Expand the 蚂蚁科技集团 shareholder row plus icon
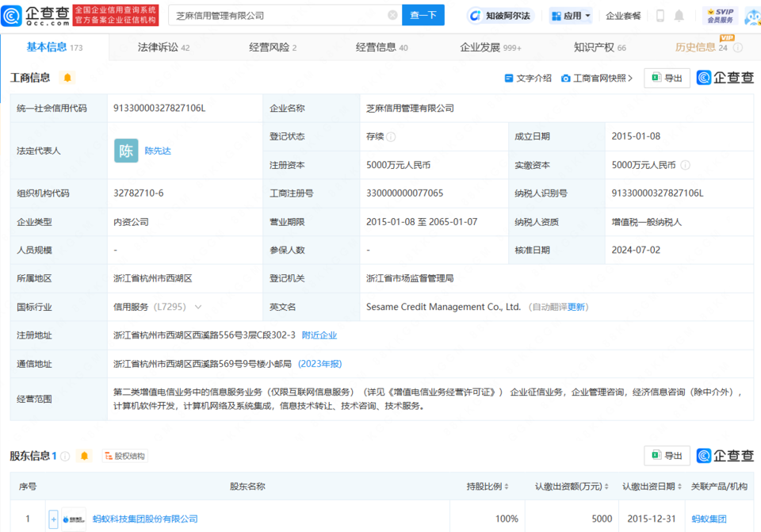This screenshot has height=532, width=761. coord(54,519)
